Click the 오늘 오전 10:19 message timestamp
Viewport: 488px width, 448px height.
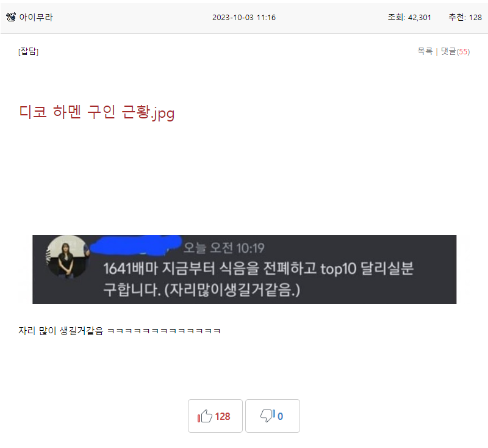pyautogui.click(x=224, y=248)
